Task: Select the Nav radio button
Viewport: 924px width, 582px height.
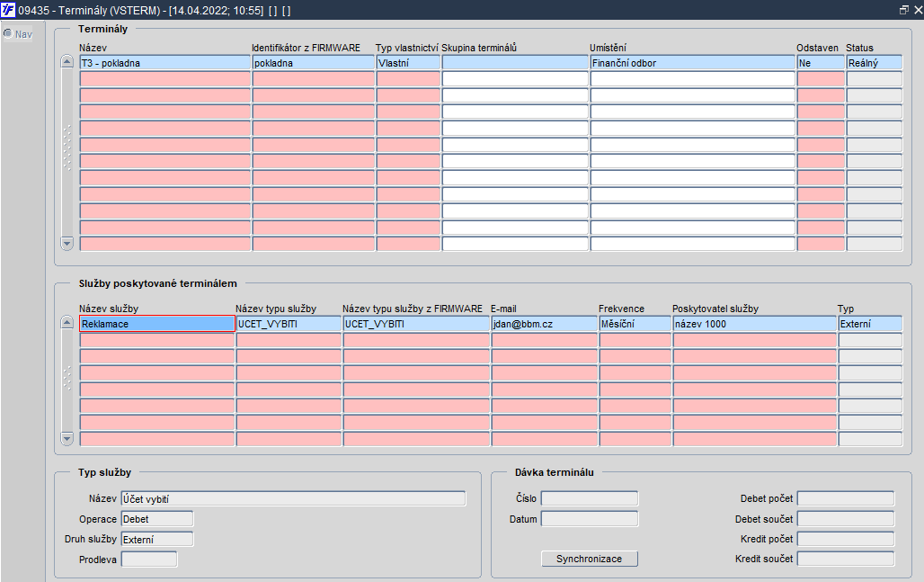Action: coord(8,33)
